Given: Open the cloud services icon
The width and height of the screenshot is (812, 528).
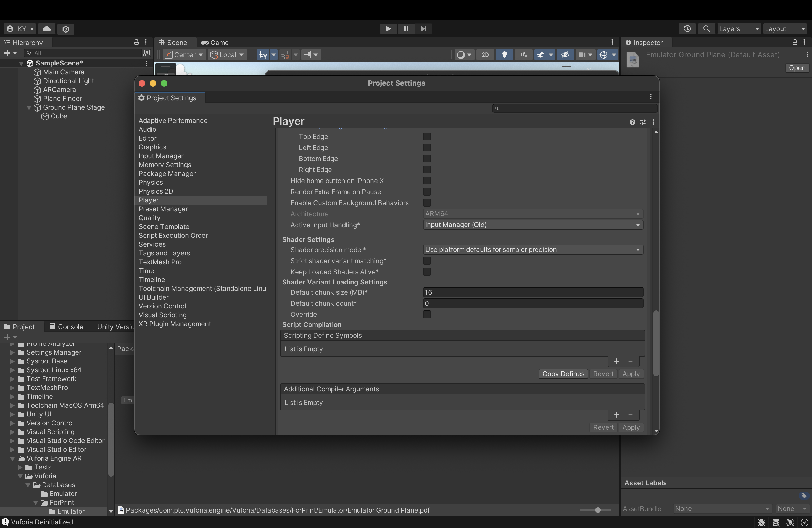Looking at the screenshot, I should [47, 29].
